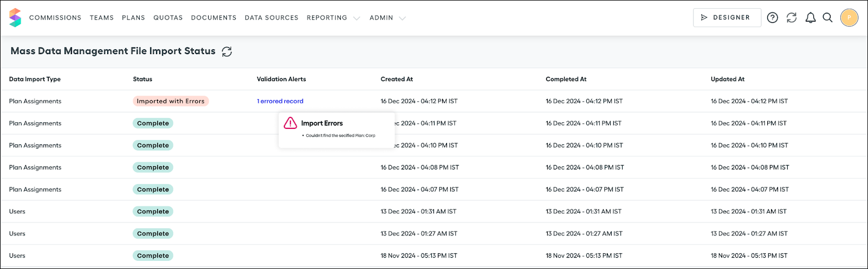This screenshot has width=868, height=269.
Task: Click the Validation Alerts column header
Action: (x=281, y=79)
